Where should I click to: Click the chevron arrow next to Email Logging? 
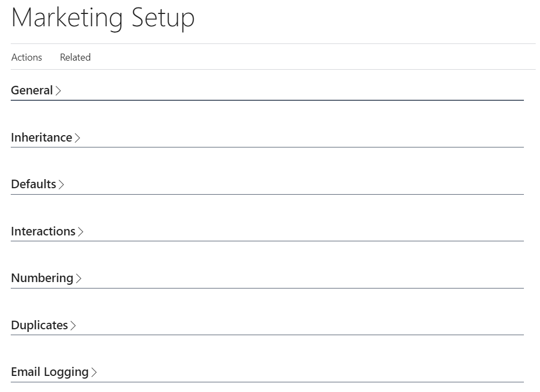pos(94,372)
